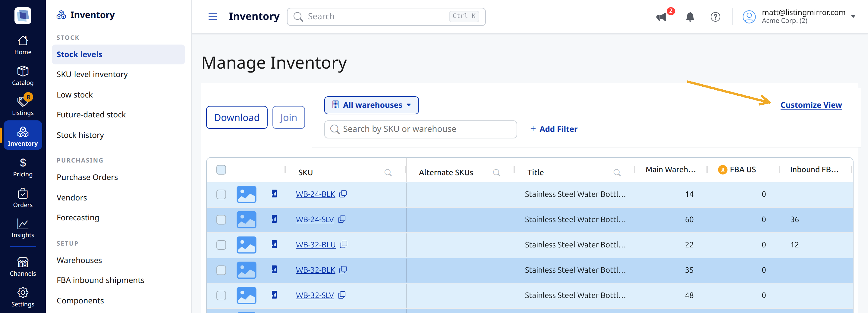Open chart icon for WB-24-SLV row
868x313 pixels.
point(274,219)
